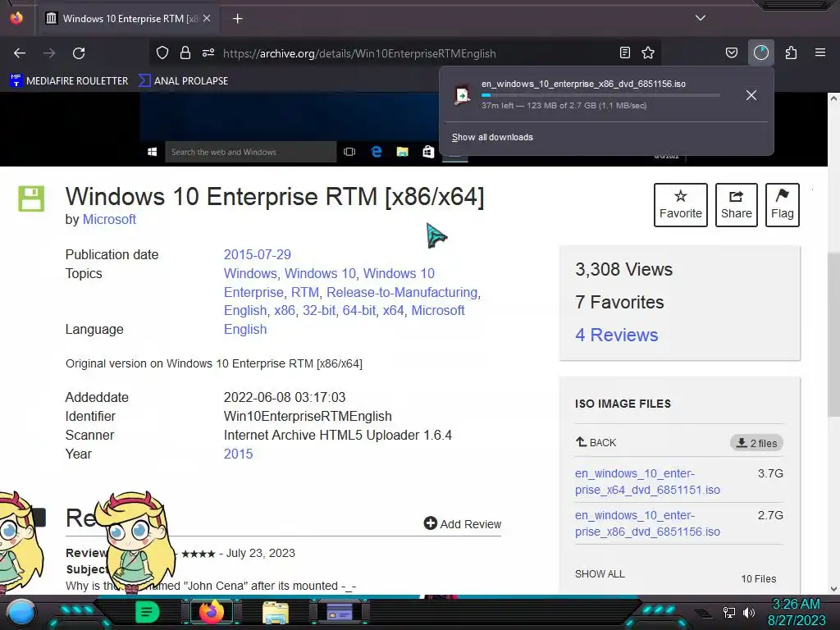
Task: Open the ANAL PROLAPSE bookmark
Action: click(183, 81)
